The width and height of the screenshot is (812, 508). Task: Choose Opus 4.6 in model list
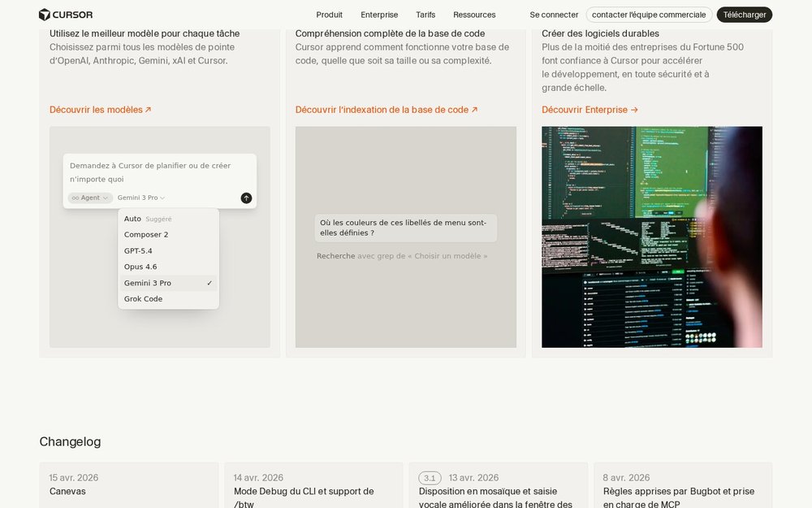(168, 267)
